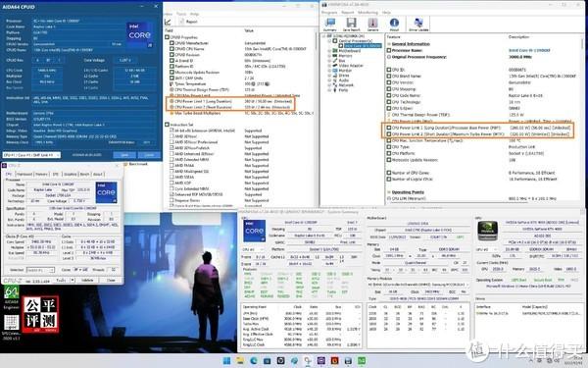The image size is (588, 368).
Task: Select CPU Power Limit 1 row in AIDA64
Action: [x=230, y=101]
